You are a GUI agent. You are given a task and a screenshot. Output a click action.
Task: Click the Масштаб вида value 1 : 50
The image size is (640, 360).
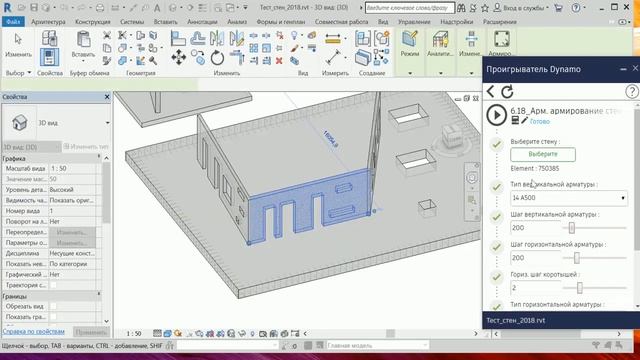(x=72, y=168)
